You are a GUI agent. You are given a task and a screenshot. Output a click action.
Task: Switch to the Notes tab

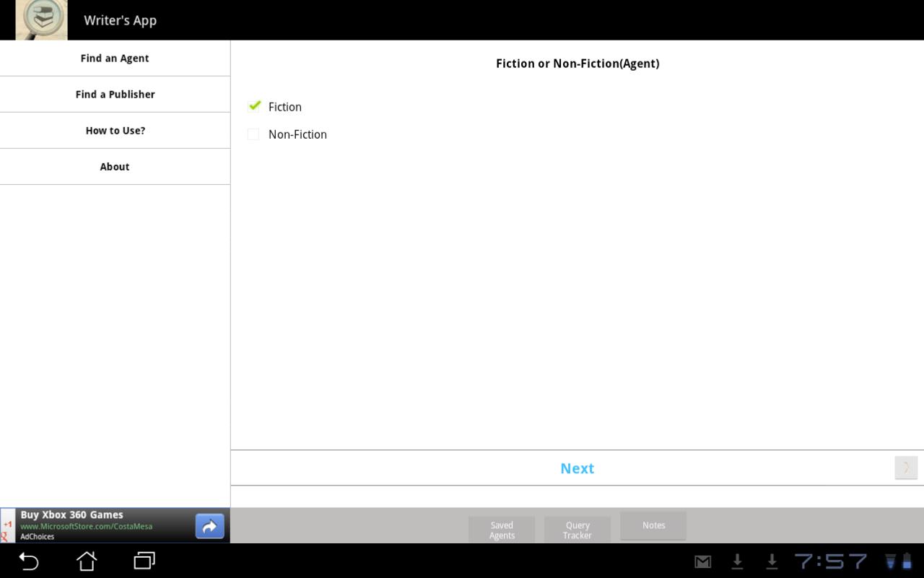[653, 526]
